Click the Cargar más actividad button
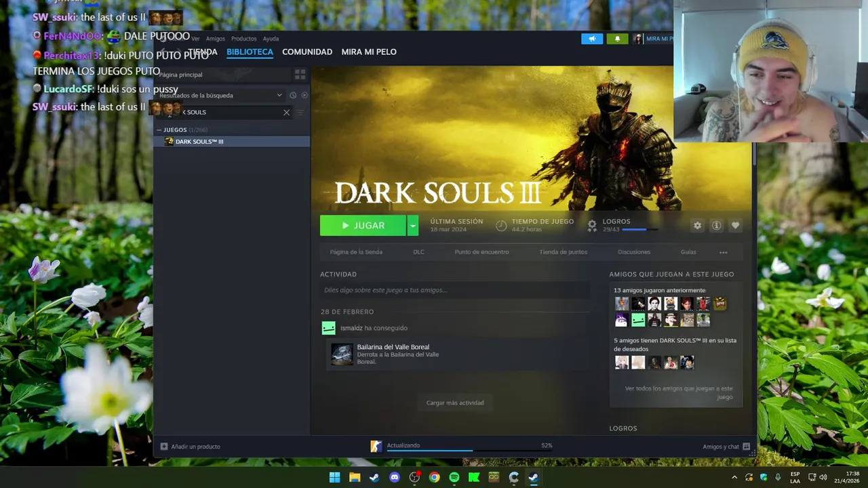 pyautogui.click(x=455, y=403)
